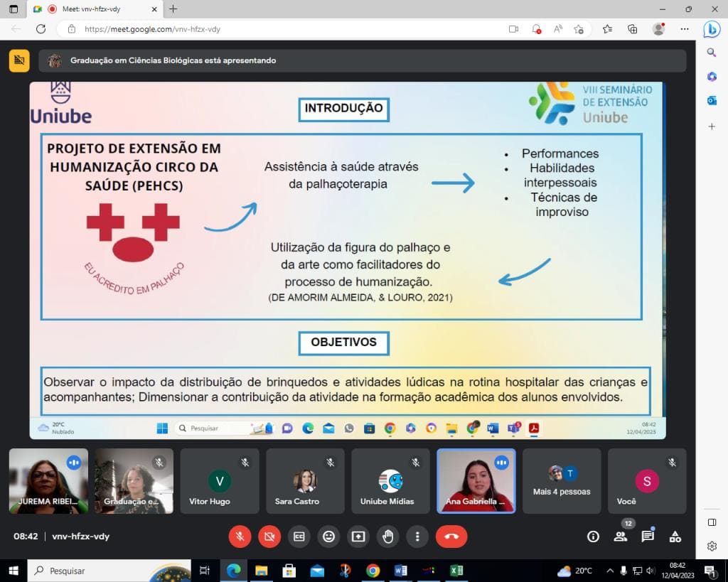Leave the call with red hang-up button
Image resolution: width=728 pixels, height=582 pixels.
point(451,537)
